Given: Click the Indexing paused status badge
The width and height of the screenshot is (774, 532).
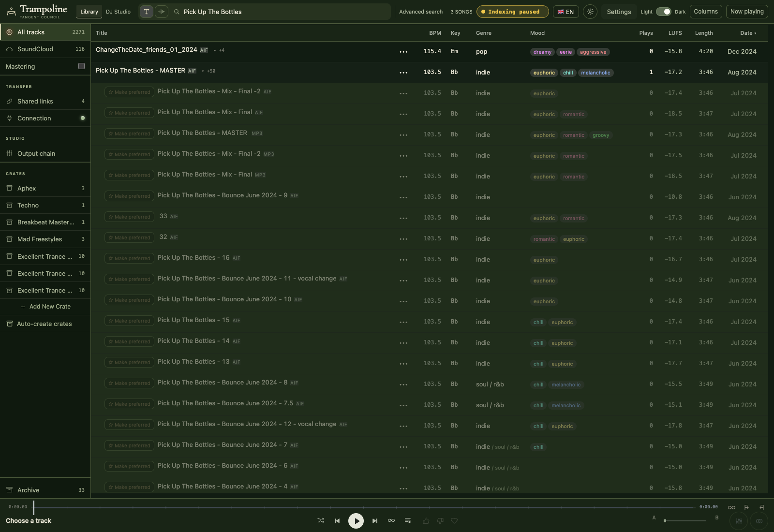Looking at the screenshot, I should 513,12.
